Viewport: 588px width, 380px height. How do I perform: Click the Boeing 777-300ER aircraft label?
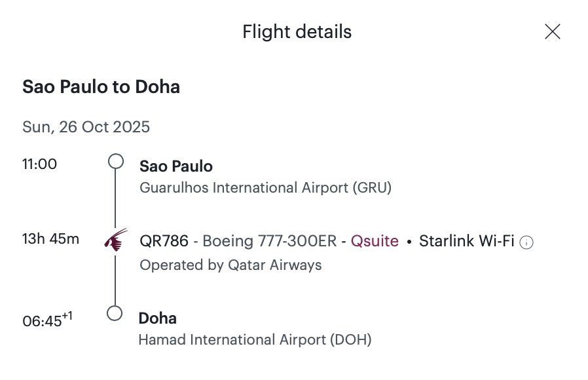(x=270, y=241)
